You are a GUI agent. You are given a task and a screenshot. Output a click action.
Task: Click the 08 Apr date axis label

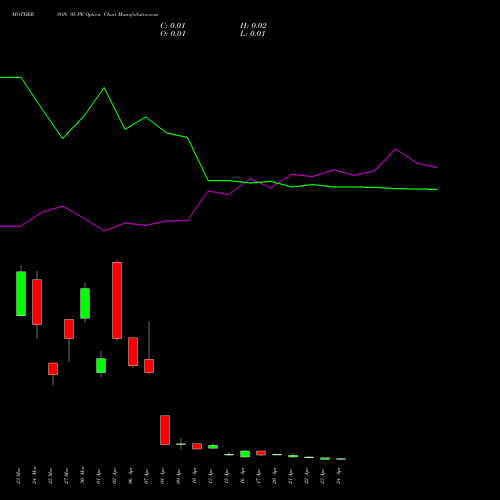click(x=163, y=475)
